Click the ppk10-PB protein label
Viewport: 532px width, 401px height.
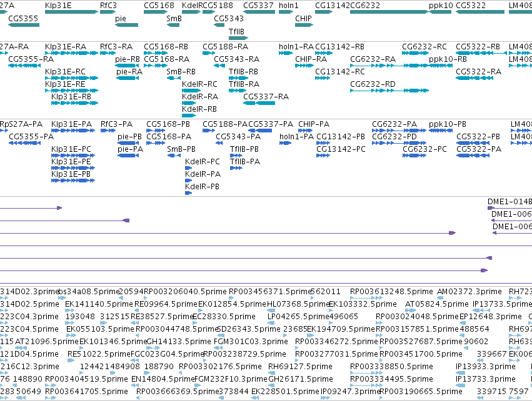[448, 124]
